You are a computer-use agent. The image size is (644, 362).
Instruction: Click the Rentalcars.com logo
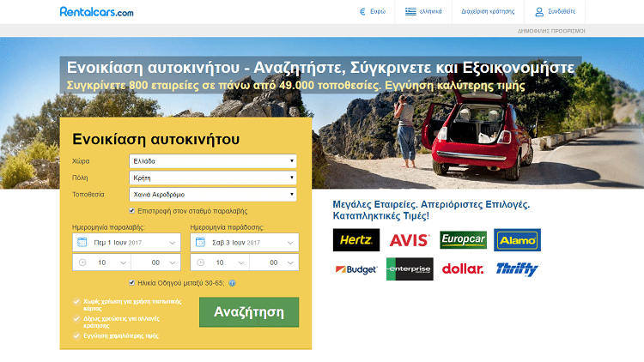[x=96, y=12]
